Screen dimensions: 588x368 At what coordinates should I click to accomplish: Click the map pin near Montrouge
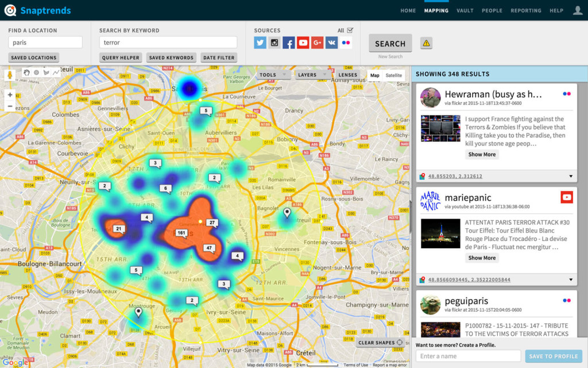pyautogui.click(x=138, y=312)
